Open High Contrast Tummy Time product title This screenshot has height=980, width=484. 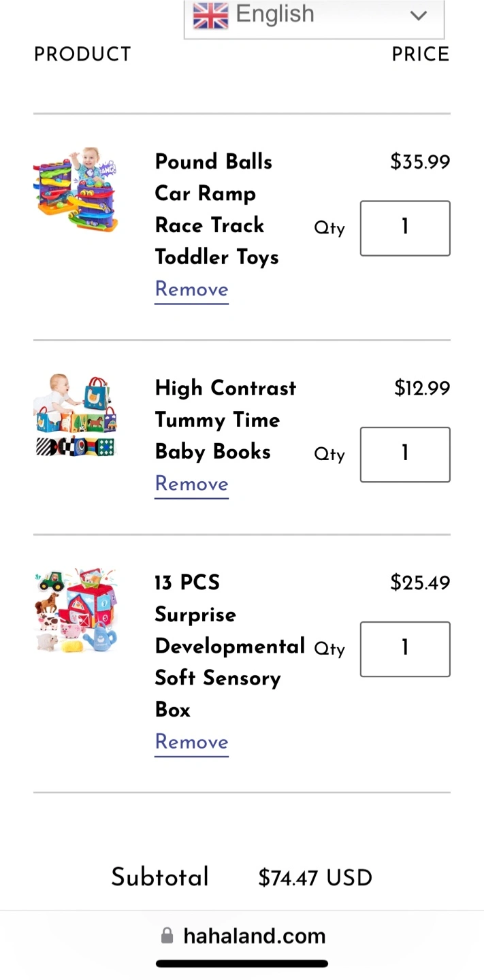click(225, 419)
